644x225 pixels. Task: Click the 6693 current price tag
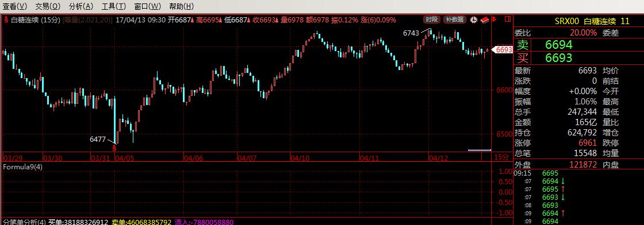503,49
